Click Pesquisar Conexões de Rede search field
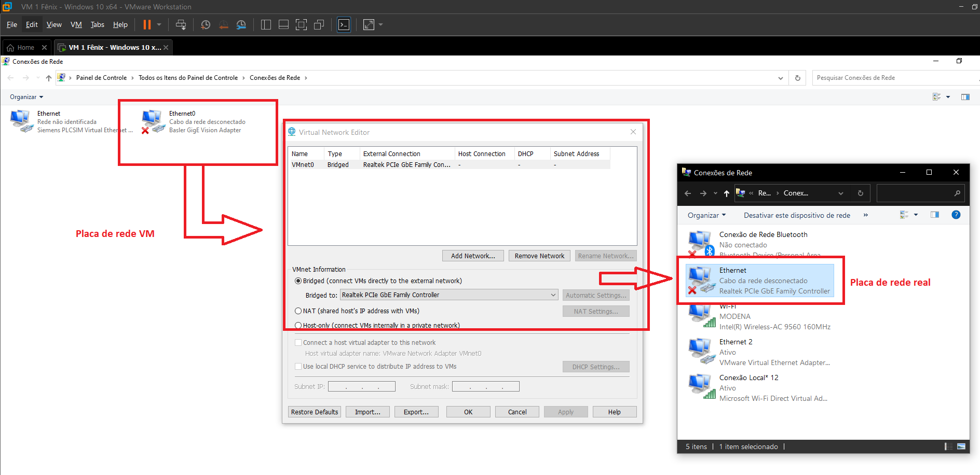The image size is (980, 475). [x=895, y=78]
